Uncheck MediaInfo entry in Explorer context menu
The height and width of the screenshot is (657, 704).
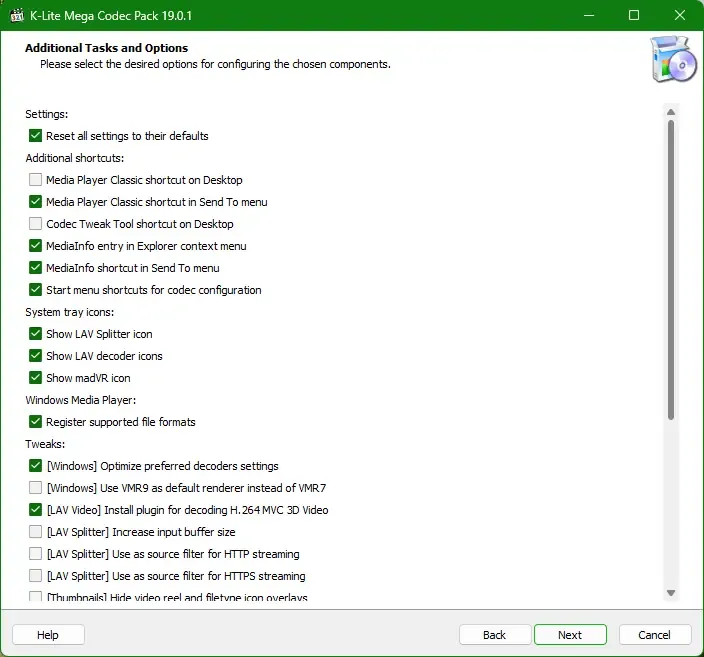(35, 246)
